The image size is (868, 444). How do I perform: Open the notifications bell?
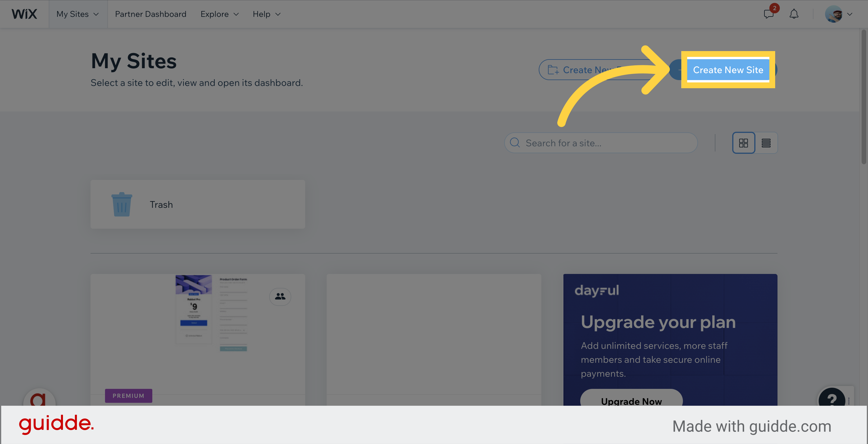coord(794,14)
